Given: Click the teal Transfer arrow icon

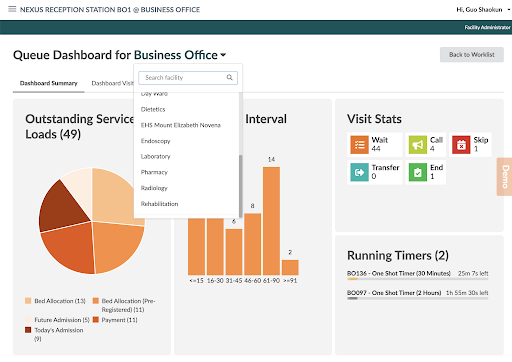Looking at the screenshot, I should pyautogui.click(x=359, y=172).
